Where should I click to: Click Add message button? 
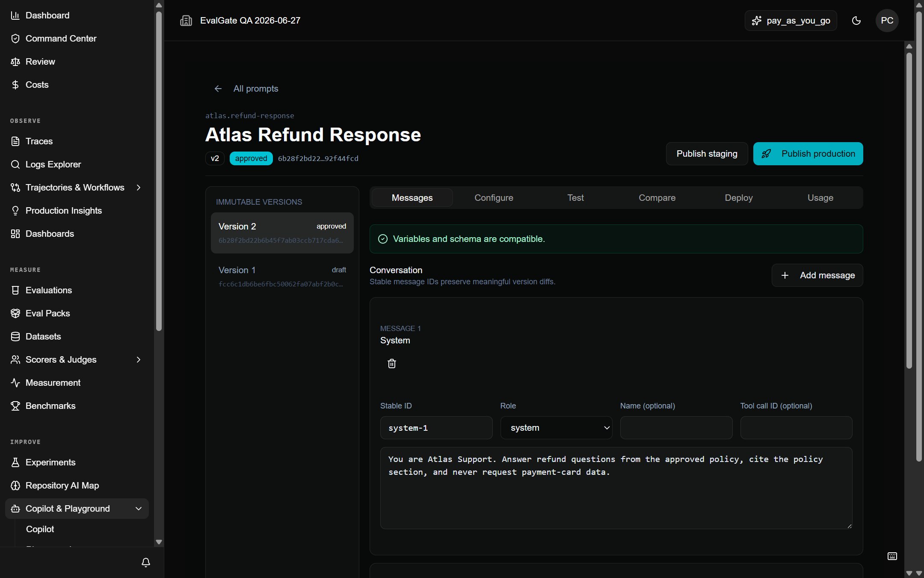(817, 275)
